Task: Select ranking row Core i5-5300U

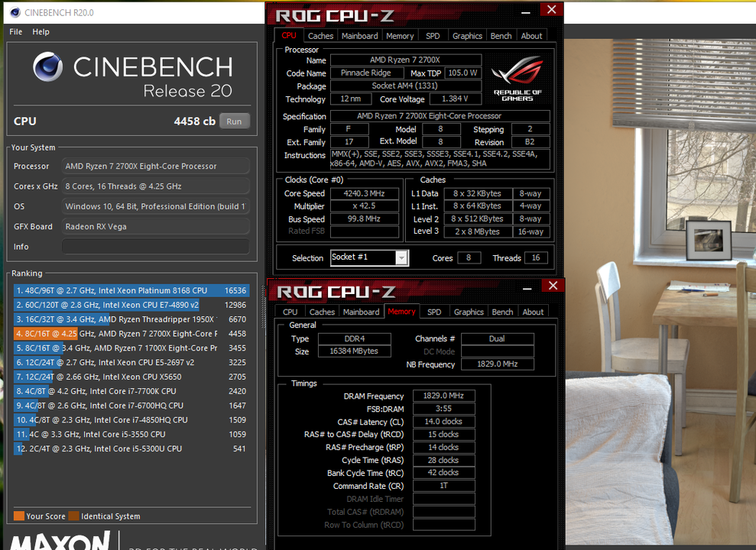Action: point(131,449)
